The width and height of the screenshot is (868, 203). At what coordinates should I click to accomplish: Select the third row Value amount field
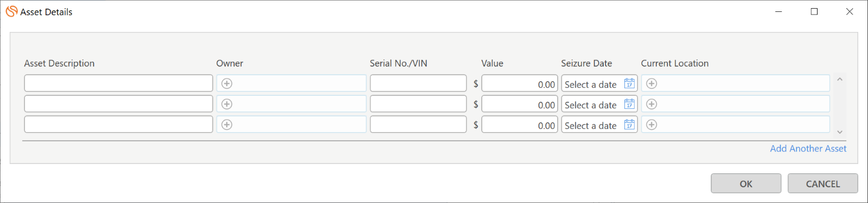pyautogui.click(x=520, y=125)
